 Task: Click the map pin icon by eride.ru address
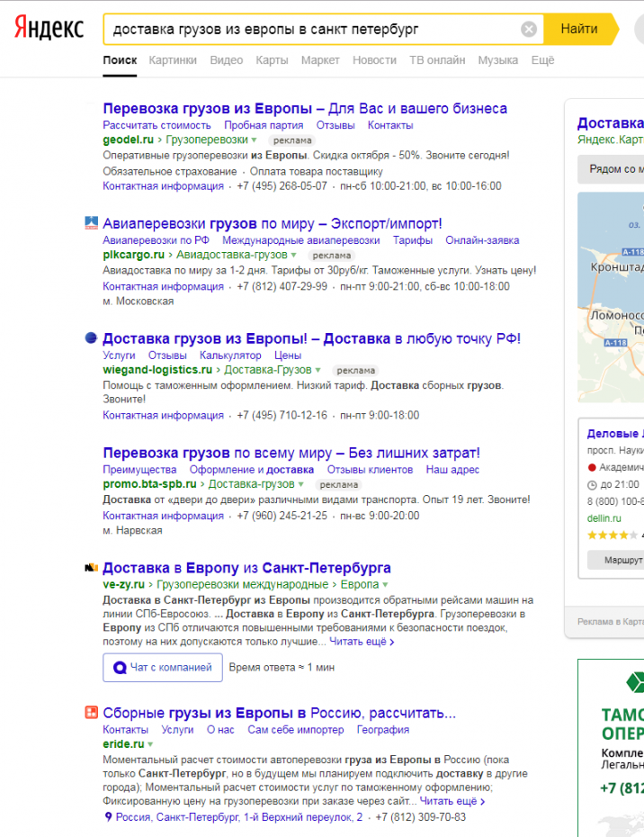108,816
